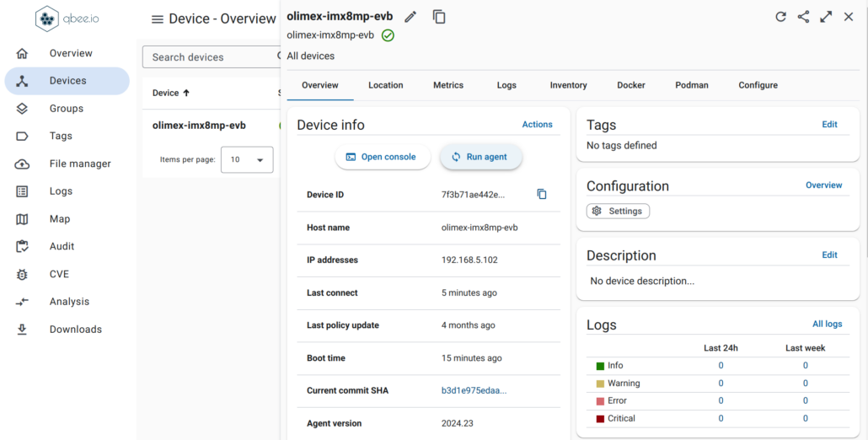The height and width of the screenshot is (440, 868).
Task: Click the green device status checkmark
Action: [388, 35]
